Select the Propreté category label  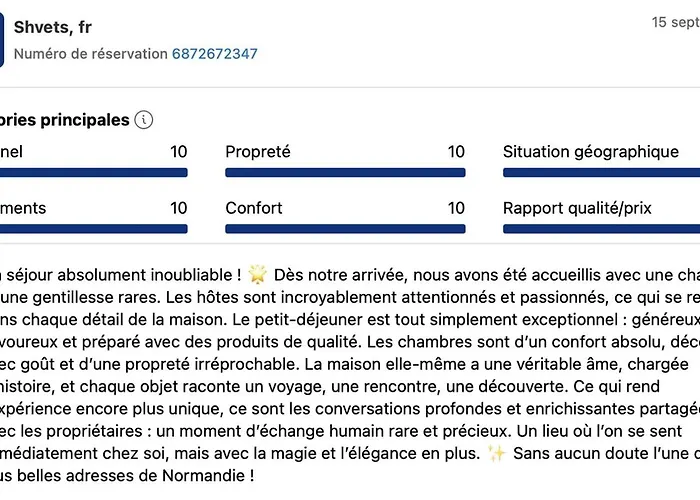click(258, 152)
